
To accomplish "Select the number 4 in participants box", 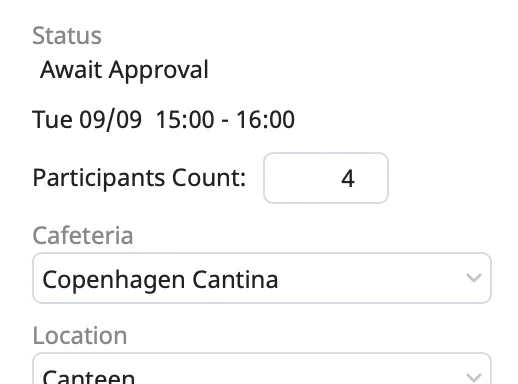I will coord(348,179).
